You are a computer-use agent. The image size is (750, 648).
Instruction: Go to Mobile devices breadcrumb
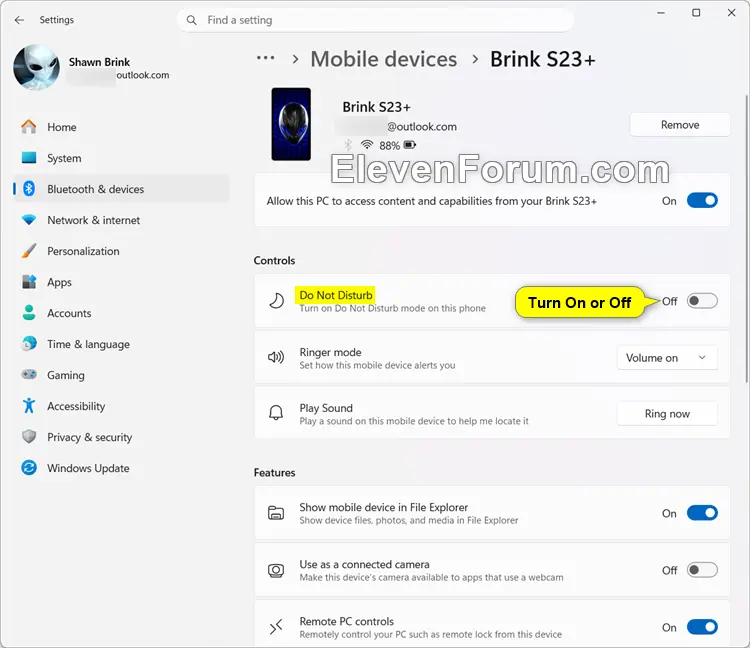pyautogui.click(x=384, y=59)
